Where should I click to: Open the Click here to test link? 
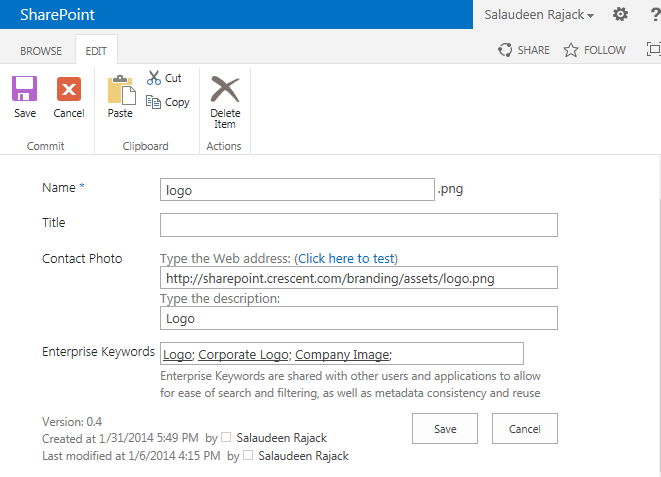point(346,258)
